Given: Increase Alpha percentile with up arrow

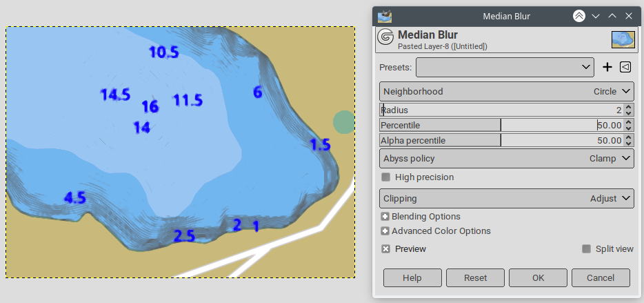Looking at the screenshot, I should [x=628, y=137].
